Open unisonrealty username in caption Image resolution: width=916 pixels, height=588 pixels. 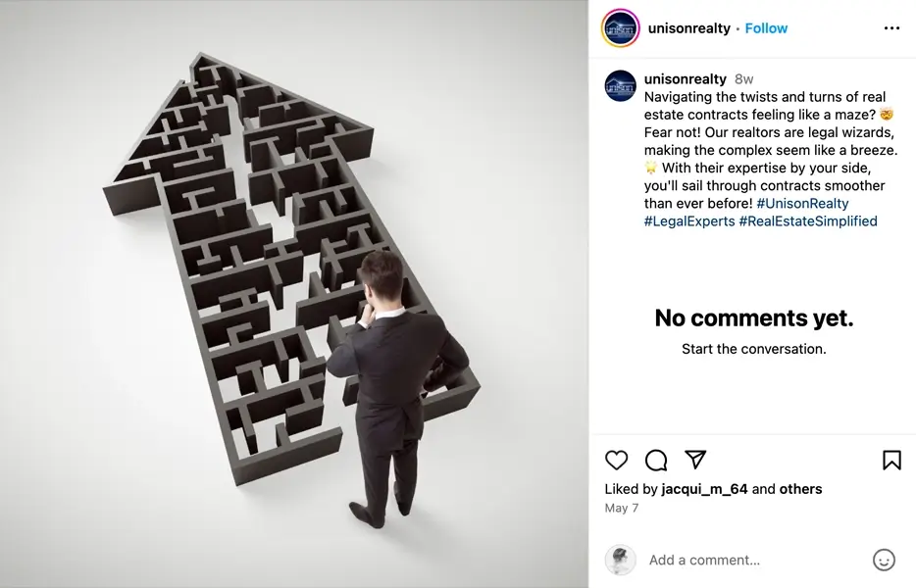click(x=686, y=78)
